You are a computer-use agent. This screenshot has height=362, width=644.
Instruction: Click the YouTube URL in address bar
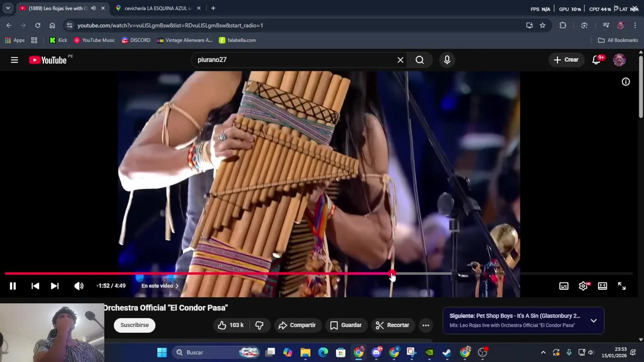point(170,25)
